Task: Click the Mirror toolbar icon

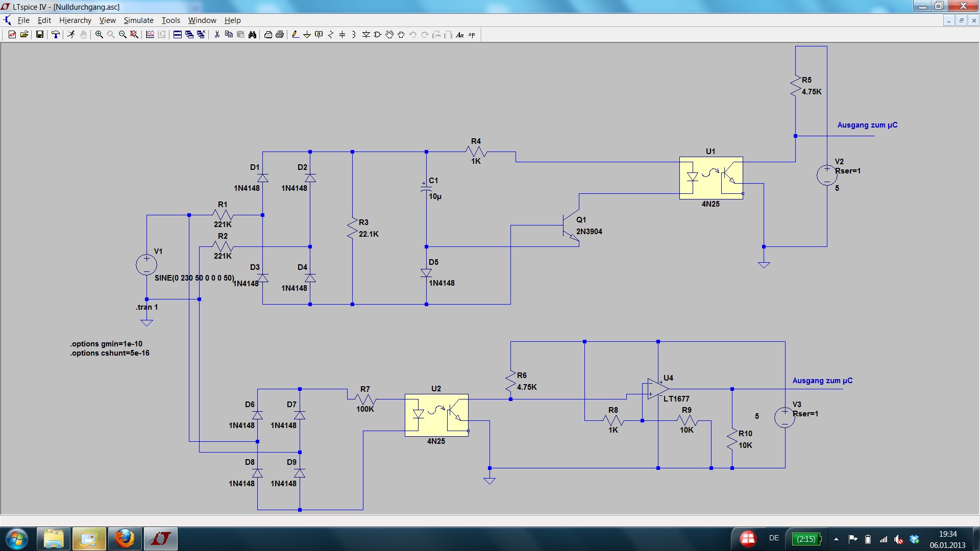Action: [x=448, y=35]
